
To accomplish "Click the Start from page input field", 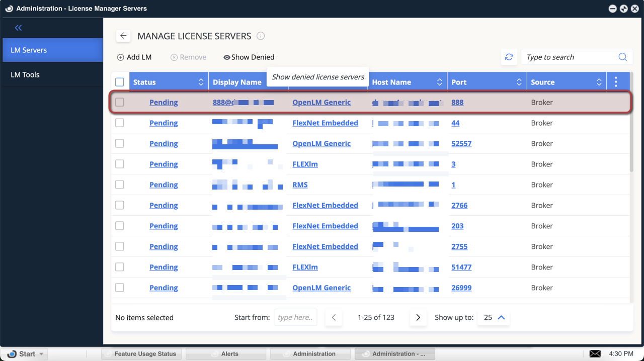I will 295,318.
